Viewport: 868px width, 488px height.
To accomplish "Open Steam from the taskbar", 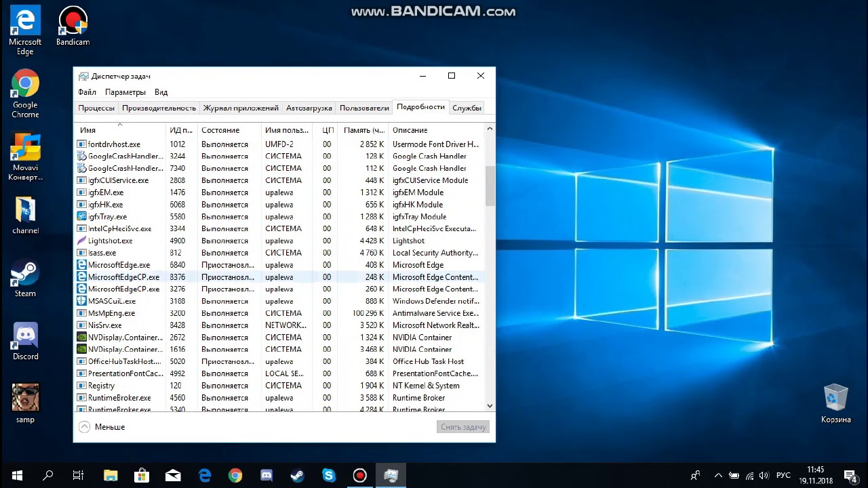I will (x=298, y=476).
